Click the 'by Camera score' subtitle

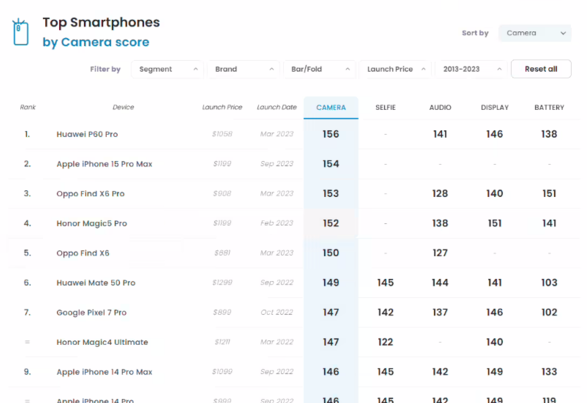(96, 42)
